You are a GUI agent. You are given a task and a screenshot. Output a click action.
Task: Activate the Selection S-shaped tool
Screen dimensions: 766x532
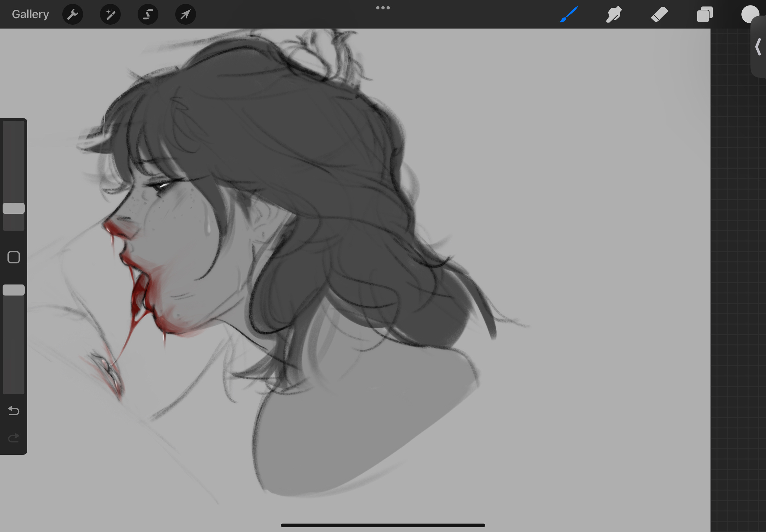(x=148, y=14)
